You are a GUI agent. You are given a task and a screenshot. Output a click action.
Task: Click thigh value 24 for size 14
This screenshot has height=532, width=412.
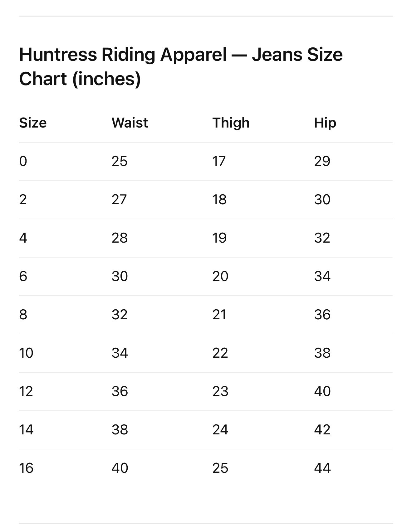220,430
